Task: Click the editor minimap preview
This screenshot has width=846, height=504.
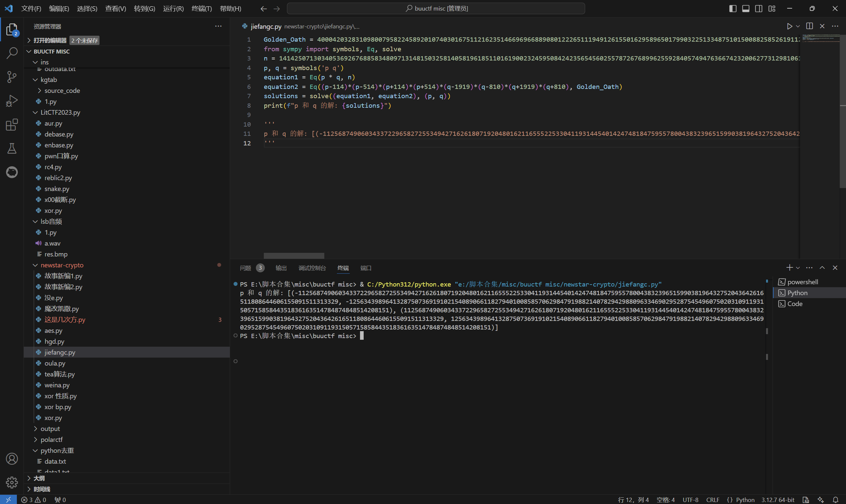Action: coord(821,38)
